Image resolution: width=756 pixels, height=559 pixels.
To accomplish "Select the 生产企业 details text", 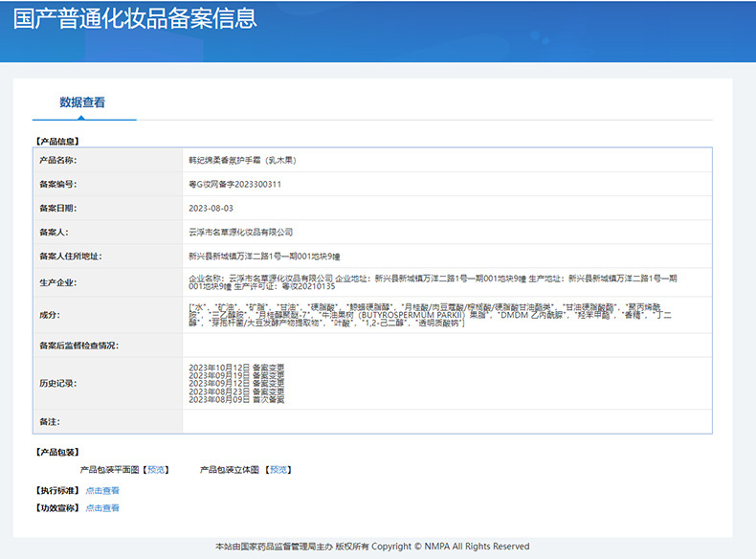I will (433, 282).
